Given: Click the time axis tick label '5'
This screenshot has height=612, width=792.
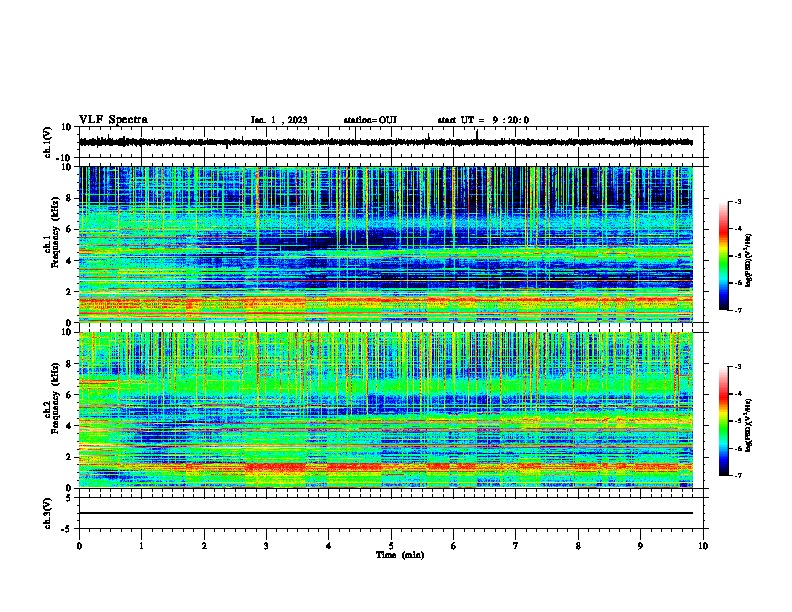Looking at the screenshot, I should click(x=391, y=546).
